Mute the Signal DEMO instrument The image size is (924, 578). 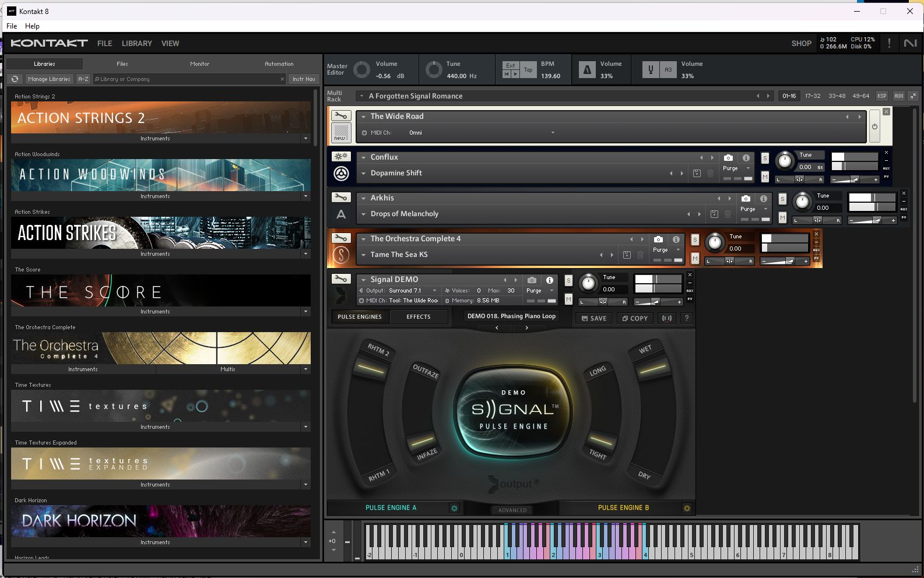[568, 299]
